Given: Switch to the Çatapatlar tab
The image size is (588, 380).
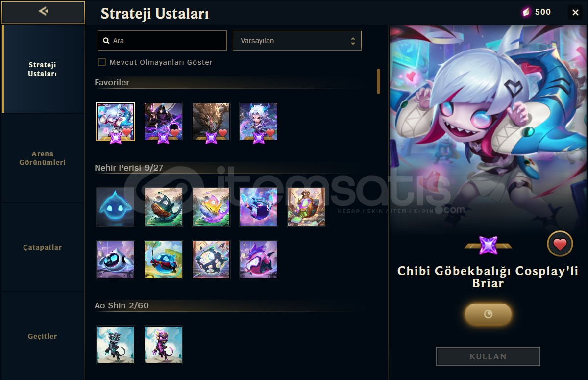Looking at the screenshot, I should pos(42,247).
